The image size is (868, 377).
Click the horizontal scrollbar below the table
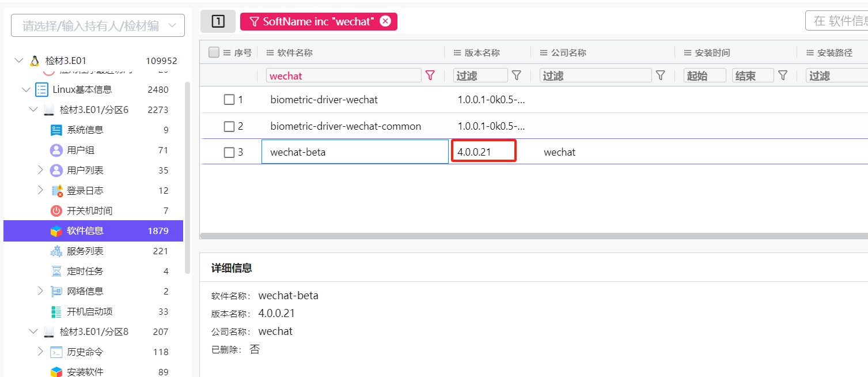click(x=534, y=236)
